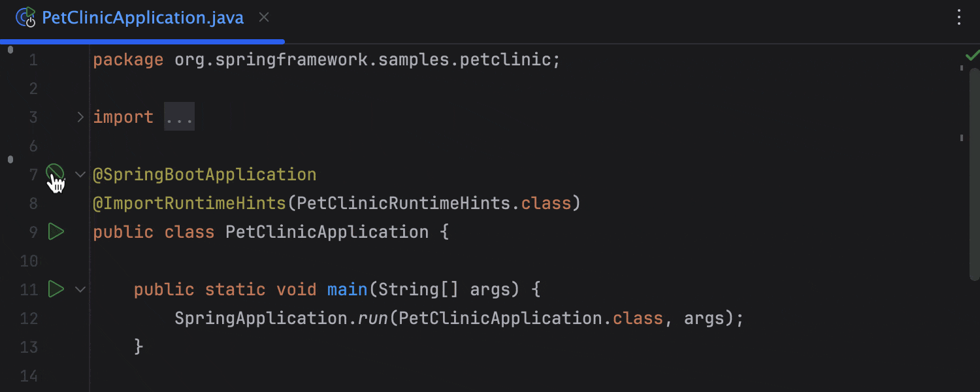Open the dropdown chevron beside the main method run icon
This screenshot has height=392, width=980.
[80, 289]
